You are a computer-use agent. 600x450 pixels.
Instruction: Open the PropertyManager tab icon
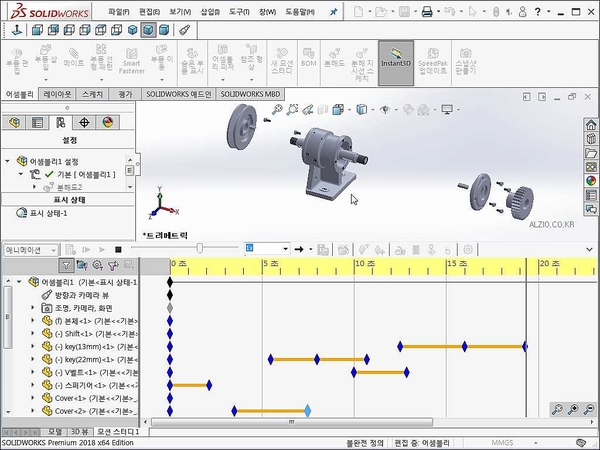click(x=37, y=122)
